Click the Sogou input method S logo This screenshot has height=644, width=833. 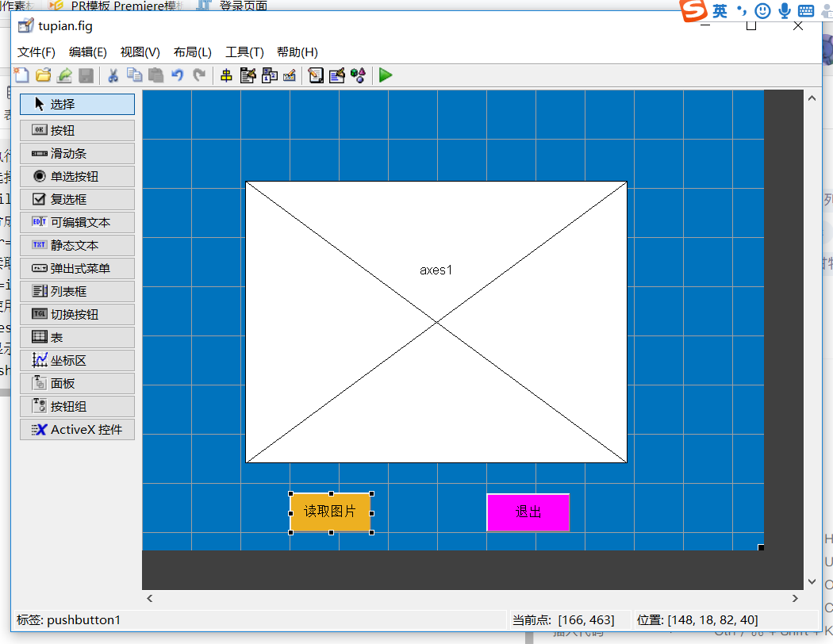[x=693, y=10]
